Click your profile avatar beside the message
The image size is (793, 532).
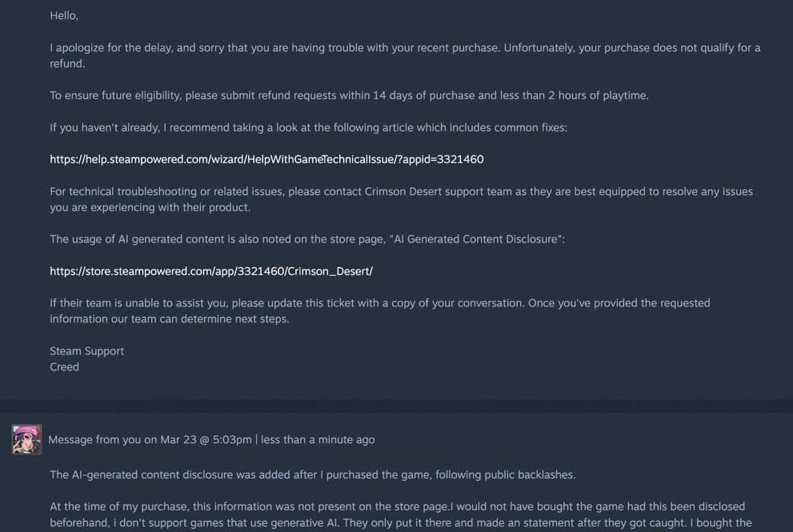click(x=26, y=439)
